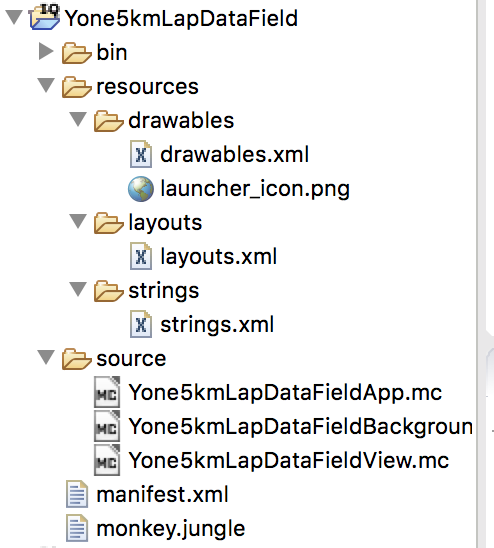The image size is (494, 548).
Task: Click the MC icon of Yone5kmLapDataFieldBackground file
Action: coord(107,426)
